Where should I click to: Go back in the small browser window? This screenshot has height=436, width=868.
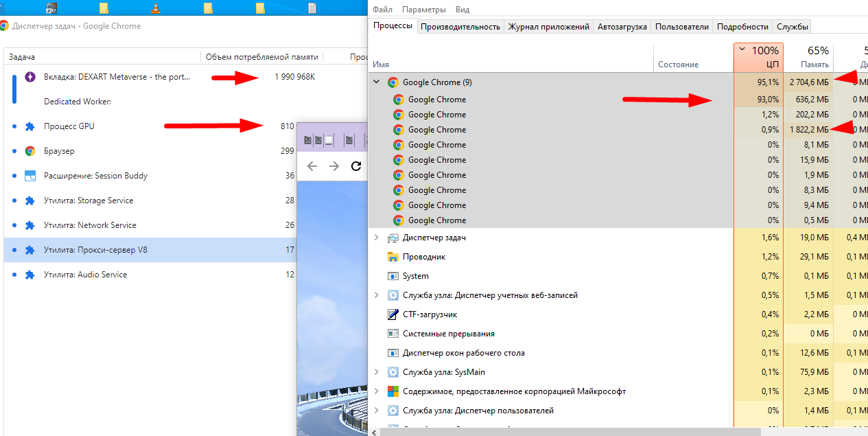click(x=312, y=166)
